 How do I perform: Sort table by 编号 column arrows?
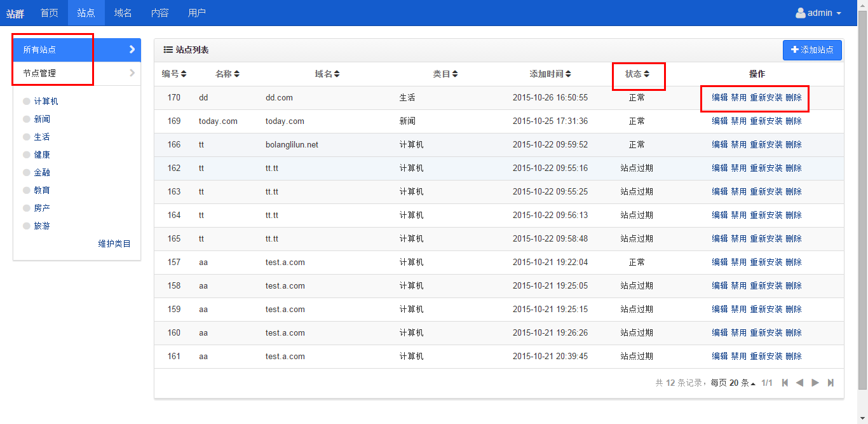[x=184, y=74]
